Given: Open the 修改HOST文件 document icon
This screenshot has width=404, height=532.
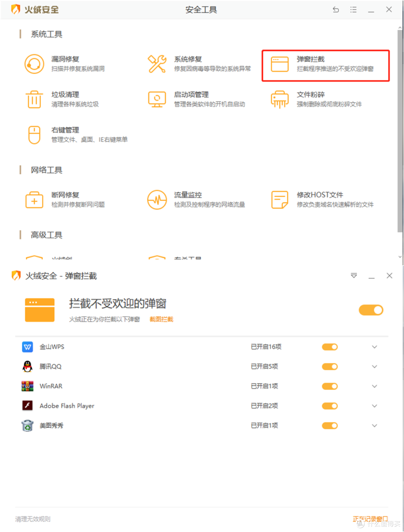Looking at the screenshot, I should click(x=280, y=200).
